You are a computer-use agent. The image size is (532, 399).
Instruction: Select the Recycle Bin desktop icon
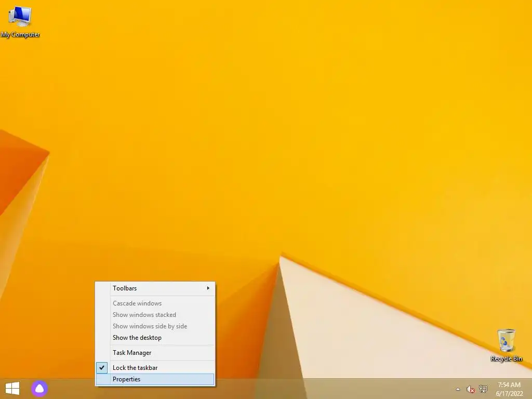click(506, 345)
